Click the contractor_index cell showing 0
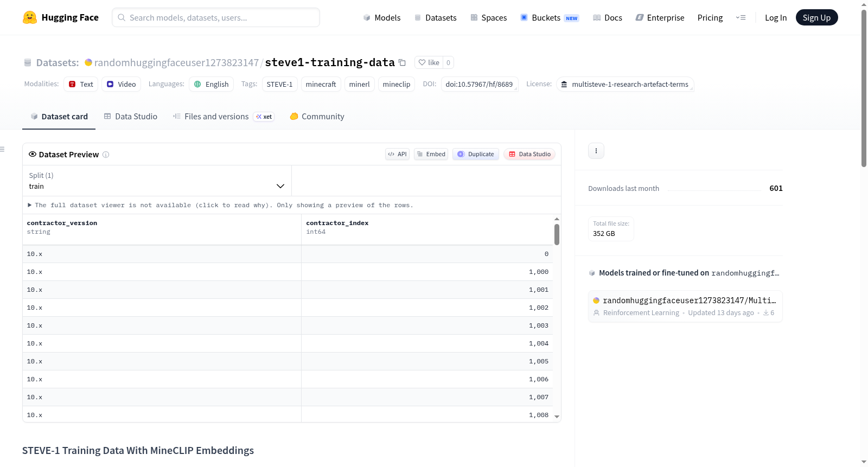 click(x=427, y=254)
